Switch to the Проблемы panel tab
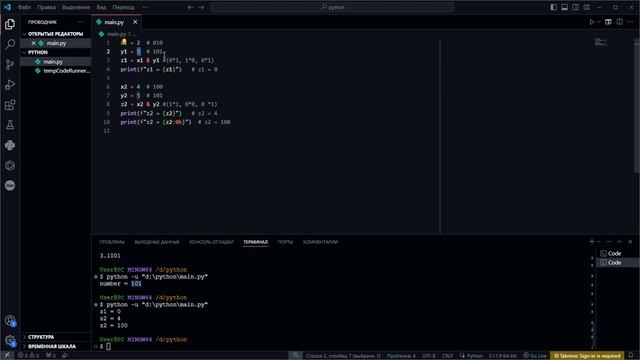This screenshot has height=360, width=640. (112, 242)
